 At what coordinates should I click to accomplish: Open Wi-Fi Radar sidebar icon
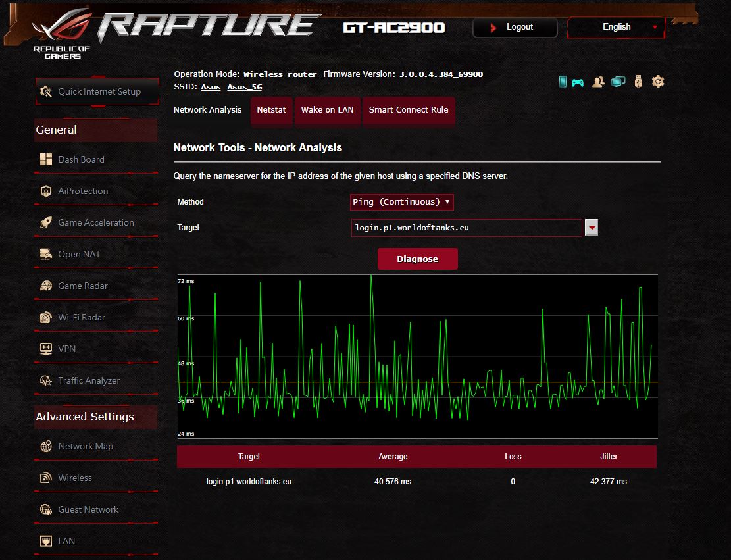[46, 318]
